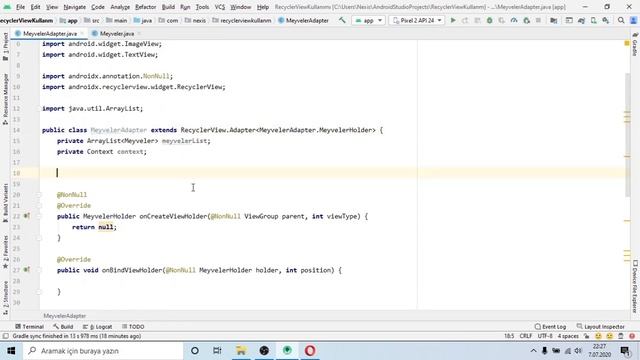The width and height of the screenshot is (640, 360).
Task: Open the Terminal tool window
Action: click(x=29, y=327)
